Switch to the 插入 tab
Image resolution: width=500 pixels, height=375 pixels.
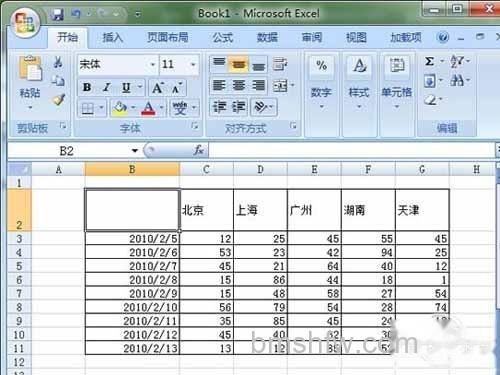tap(113, 37)
